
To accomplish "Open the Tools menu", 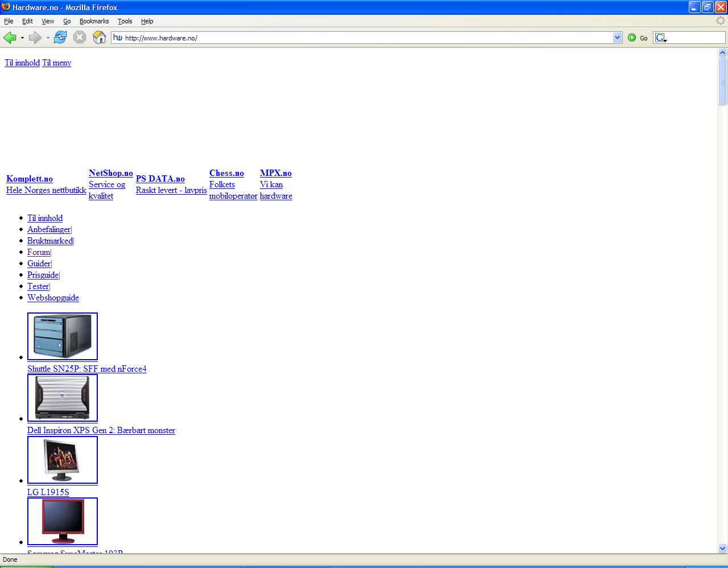I will click(125, 21).
